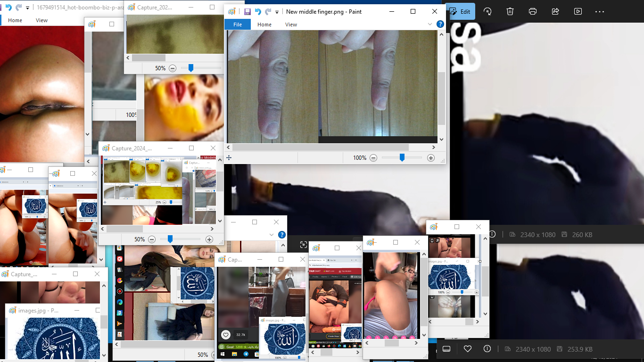The height and width of the screenshot is (362, 644).
Task: Open the three-dot See more menu in Photos
Action: 600,11
